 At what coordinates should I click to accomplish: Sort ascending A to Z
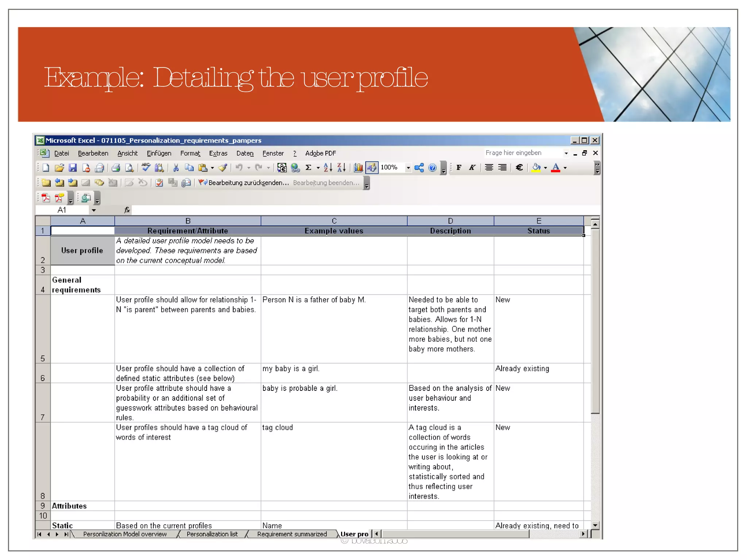tap(328, 168)
